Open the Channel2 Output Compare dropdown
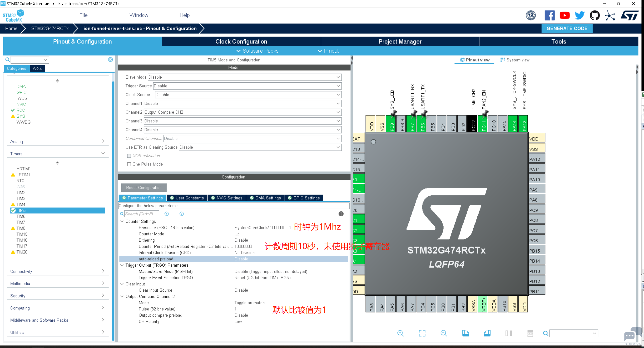 click(243, 112)
